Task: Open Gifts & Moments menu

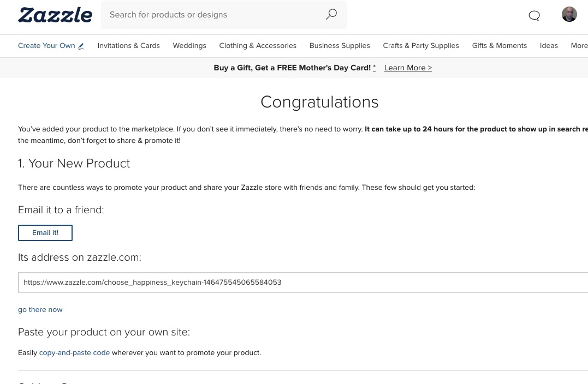Action: pos(500,46)
